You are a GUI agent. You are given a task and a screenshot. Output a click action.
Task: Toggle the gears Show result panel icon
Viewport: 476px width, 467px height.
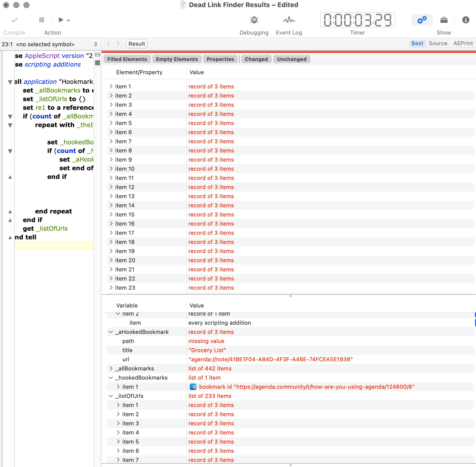(422, 20)
